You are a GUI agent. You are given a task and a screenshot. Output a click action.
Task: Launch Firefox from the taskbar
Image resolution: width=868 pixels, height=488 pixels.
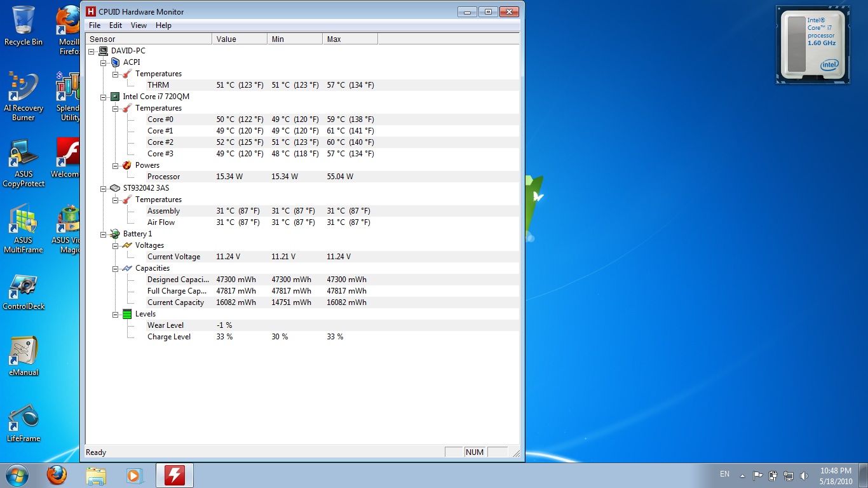point(57,475)
